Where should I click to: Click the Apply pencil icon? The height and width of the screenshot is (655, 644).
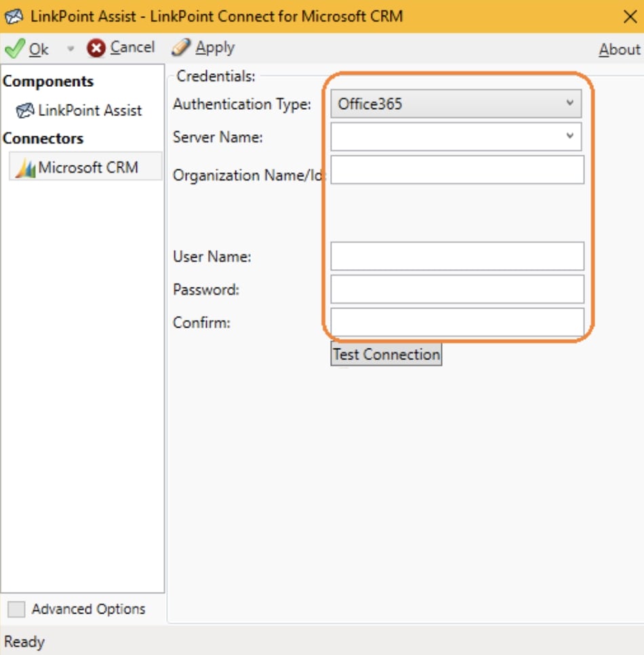181,47
